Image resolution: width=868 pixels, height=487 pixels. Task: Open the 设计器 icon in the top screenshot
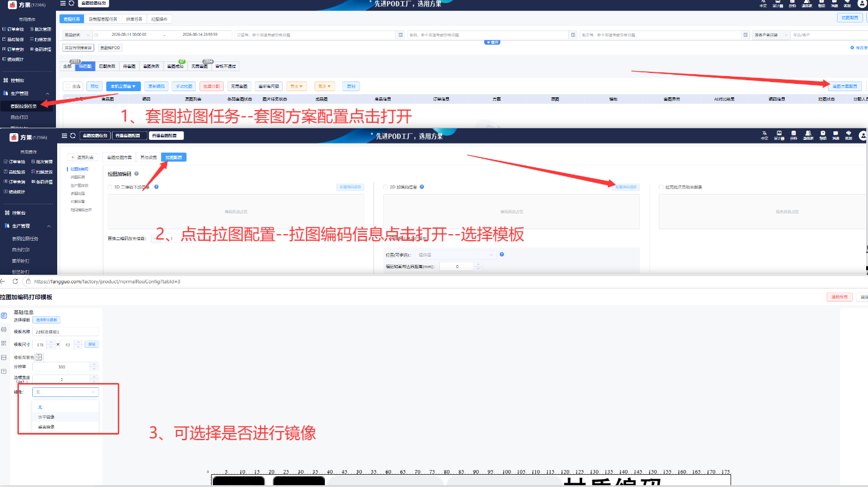(x=778, y=4)
